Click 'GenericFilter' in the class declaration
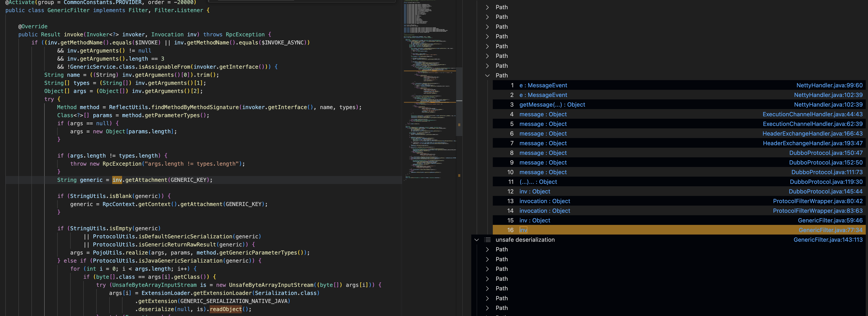The width and height of the screenshot is (868, 316). 68,11
